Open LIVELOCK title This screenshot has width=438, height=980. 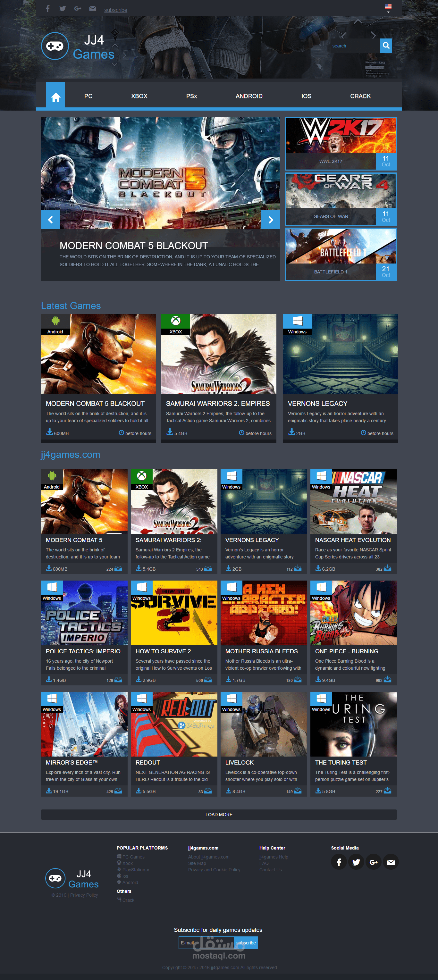(x=239, y=762)
